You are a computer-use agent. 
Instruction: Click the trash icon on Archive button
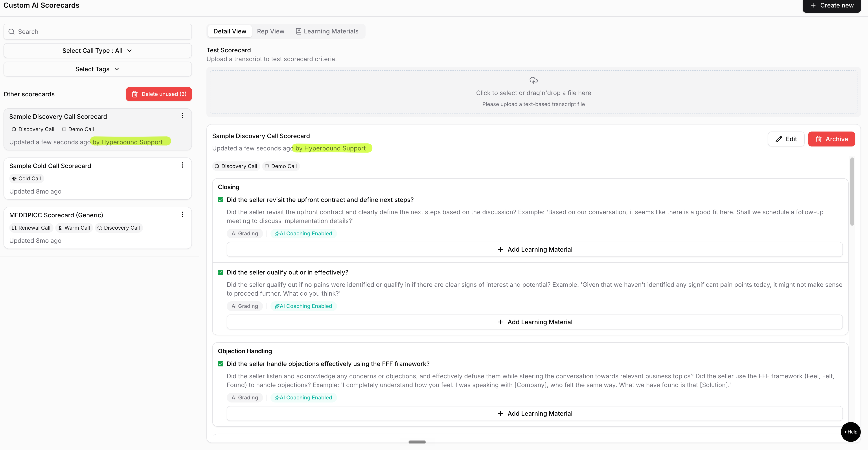[x=818, y=139]
